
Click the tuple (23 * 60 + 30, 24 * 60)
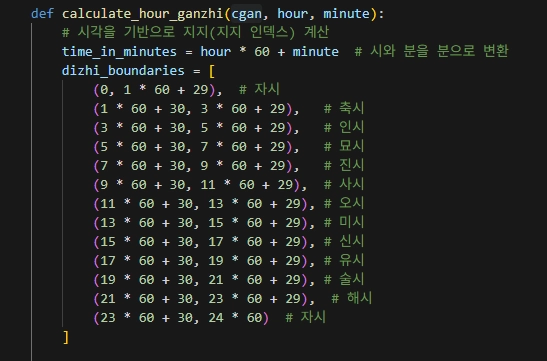181,318
